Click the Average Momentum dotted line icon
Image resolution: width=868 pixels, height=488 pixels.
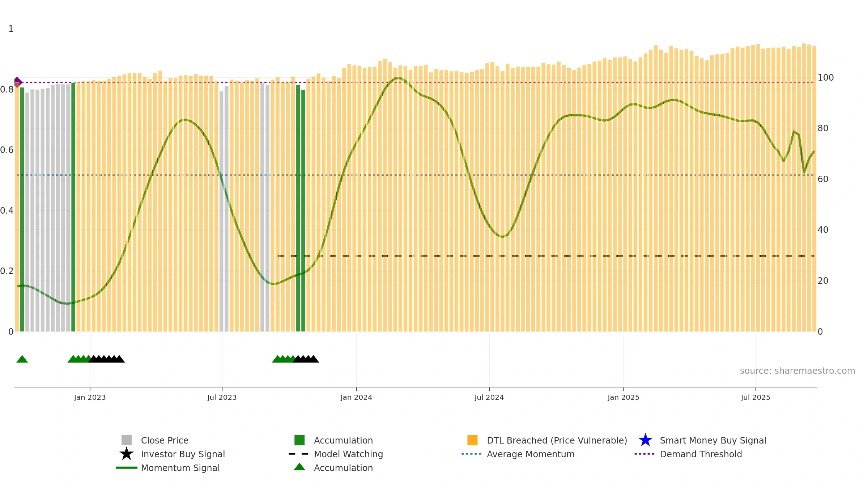[x=472, y=454]
